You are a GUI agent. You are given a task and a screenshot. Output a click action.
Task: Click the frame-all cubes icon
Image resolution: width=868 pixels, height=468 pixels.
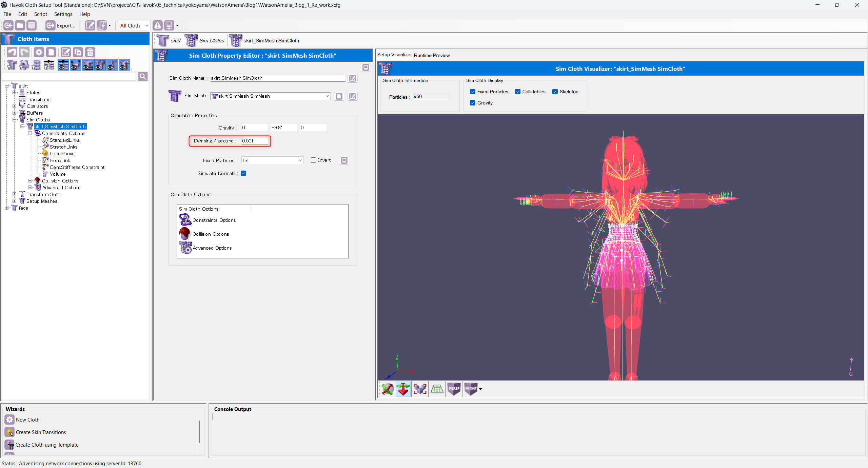[x=420, y=389]
